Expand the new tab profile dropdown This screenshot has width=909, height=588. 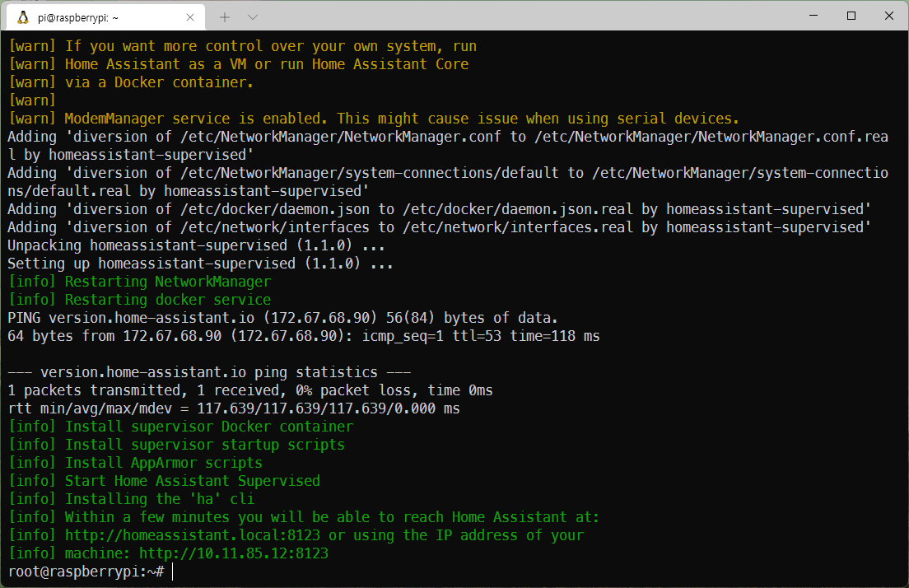252,17
